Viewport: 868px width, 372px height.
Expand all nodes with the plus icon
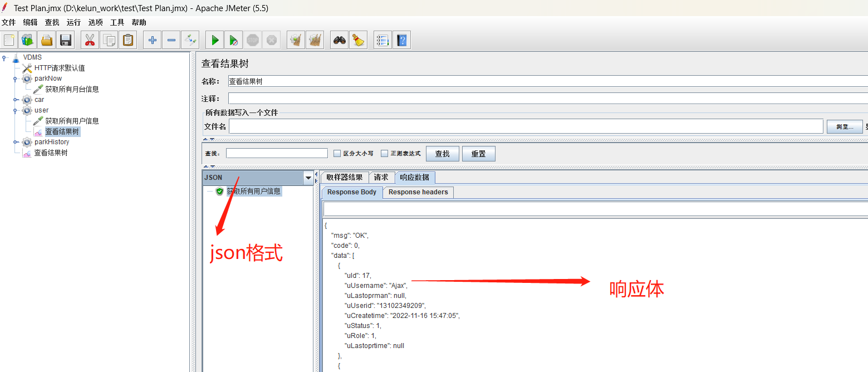(153, 40)
